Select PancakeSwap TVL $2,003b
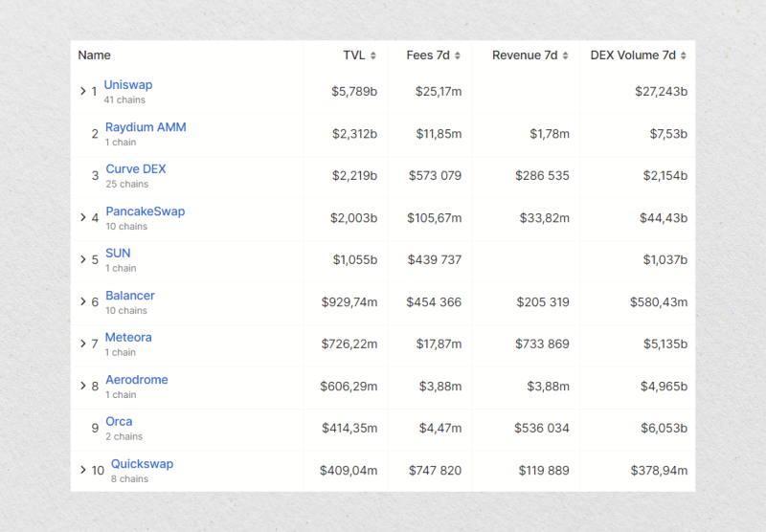The width and height of the screenshot is (766, 532). click(x=353, y=218)
